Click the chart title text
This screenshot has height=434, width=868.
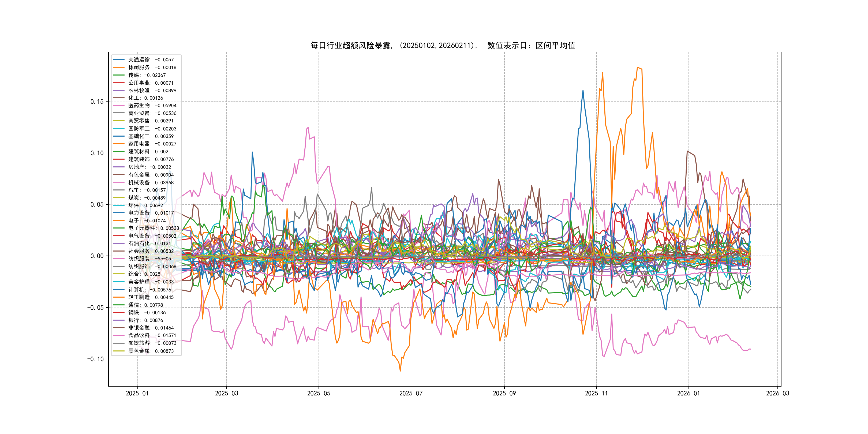[443, 46]
